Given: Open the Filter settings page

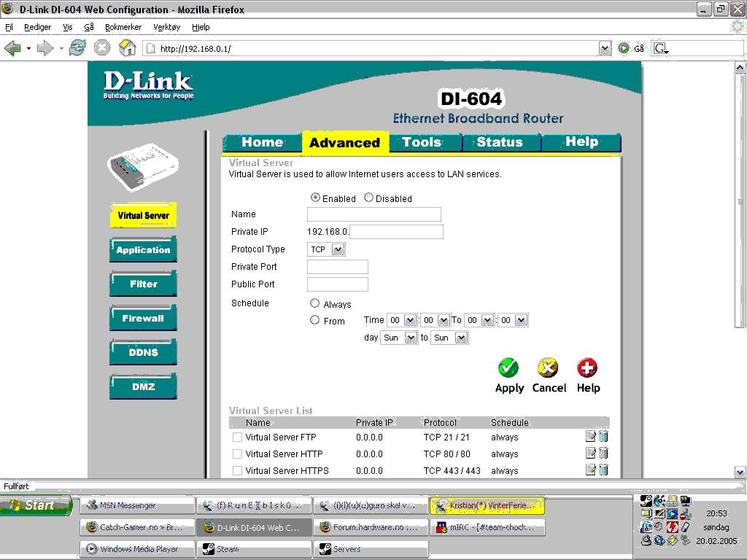Looking at the screenshot, I should coord(143,284).
